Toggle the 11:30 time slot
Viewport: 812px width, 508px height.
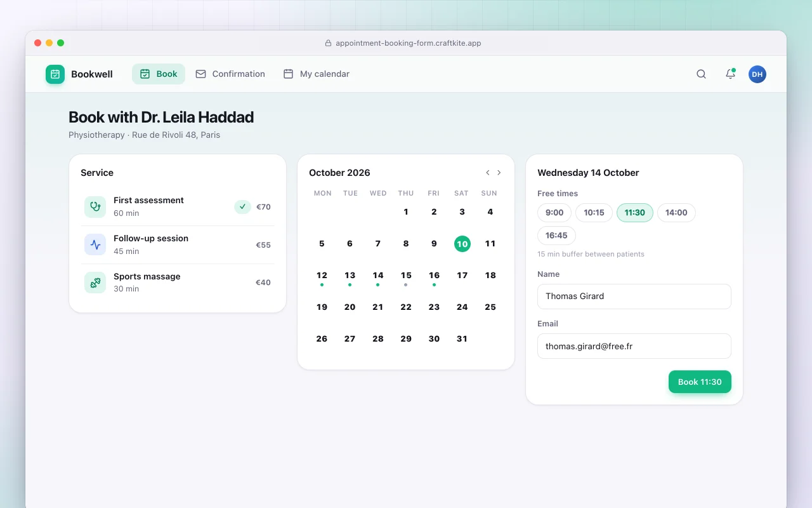(x=635, y=213)
